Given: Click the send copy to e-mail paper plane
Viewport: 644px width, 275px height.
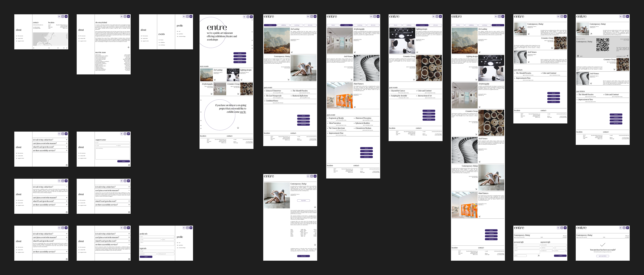Looking at the screenshot, I should click(628, 56).
